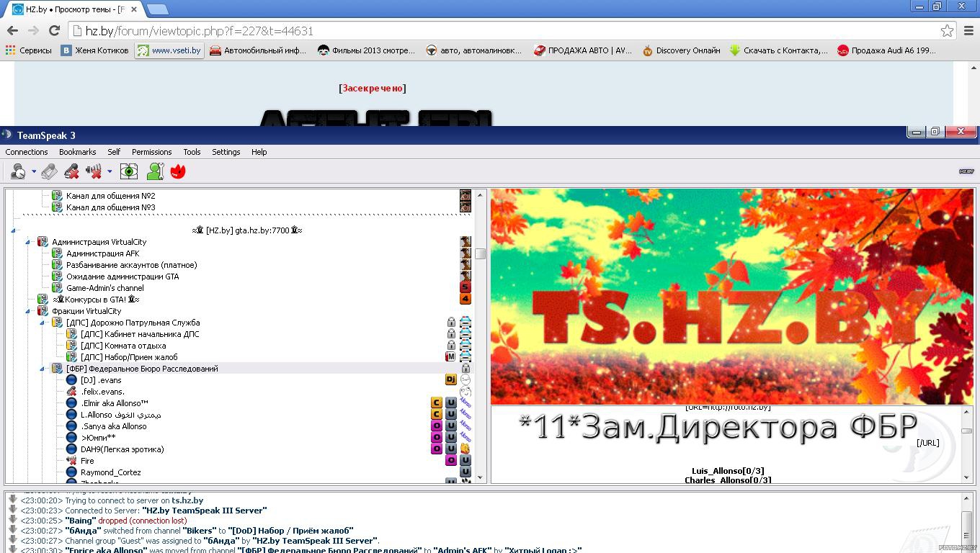980x553 pixels.
Task: Select channel Канал для общения №3
Action: [x=110, y=207]
